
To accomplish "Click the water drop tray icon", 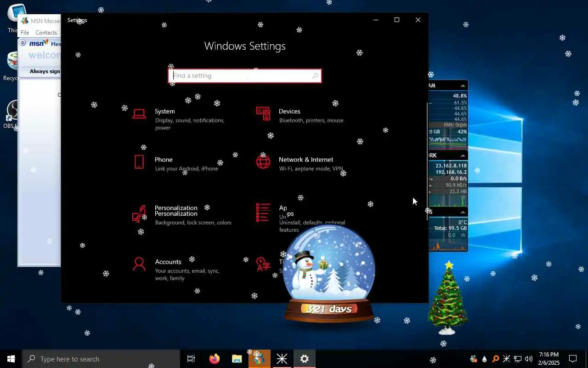I will 484,359.
